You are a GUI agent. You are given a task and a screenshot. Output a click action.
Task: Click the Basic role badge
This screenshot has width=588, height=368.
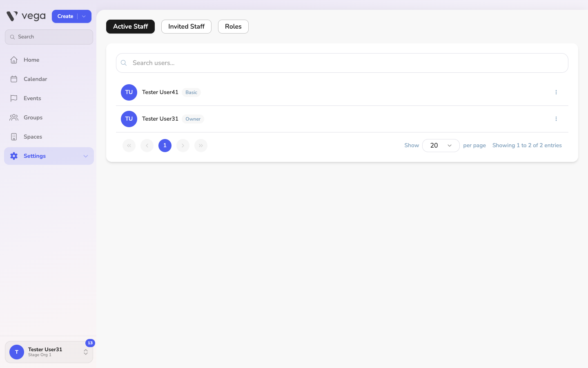191,92
